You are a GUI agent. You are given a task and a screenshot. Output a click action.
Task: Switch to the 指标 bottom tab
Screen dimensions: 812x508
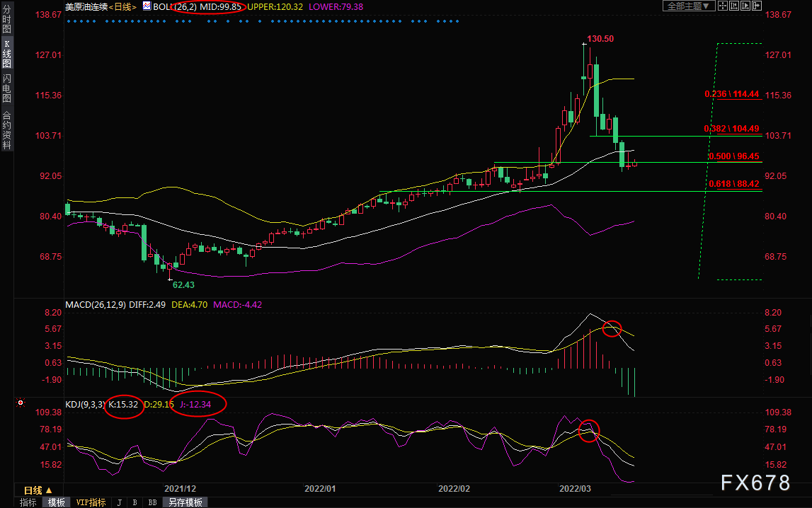click(x=28, y=502)
